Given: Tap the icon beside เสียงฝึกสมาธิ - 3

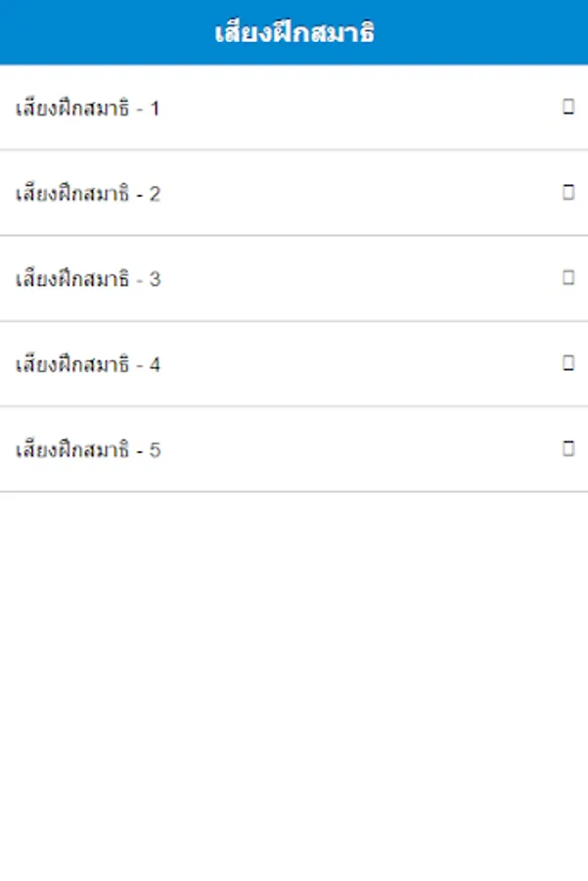Looking at the screenshot, I should point(568,278).
